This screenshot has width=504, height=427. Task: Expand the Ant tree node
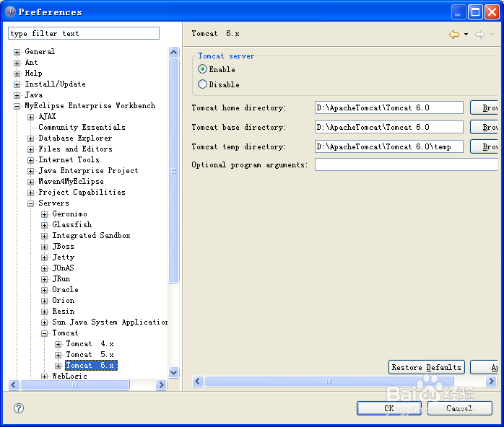click(17, 63)
